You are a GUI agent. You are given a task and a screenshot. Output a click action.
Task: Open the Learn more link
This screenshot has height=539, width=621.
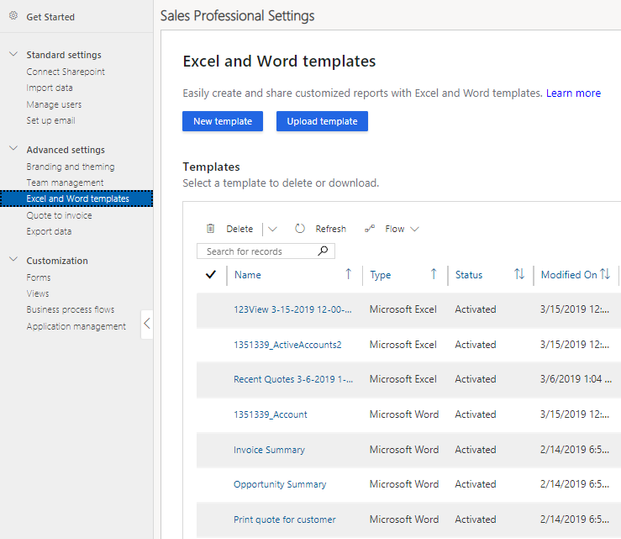[x=573, y=93]
